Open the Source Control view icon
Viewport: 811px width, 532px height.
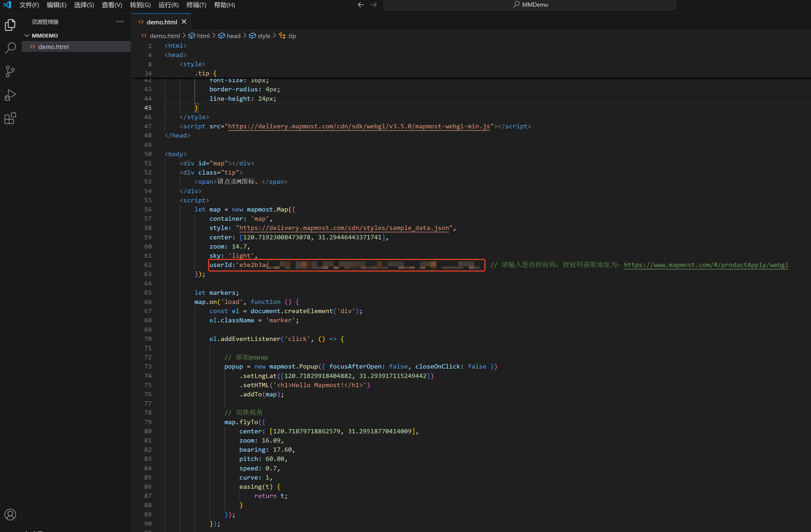[x=10, y=72]
